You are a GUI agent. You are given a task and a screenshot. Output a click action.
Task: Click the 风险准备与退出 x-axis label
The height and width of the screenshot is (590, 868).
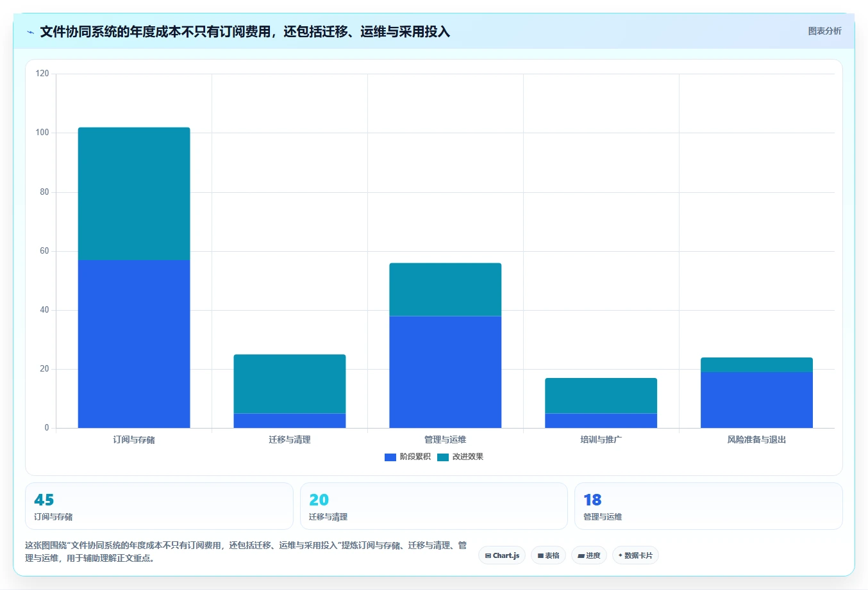[x=757, y=439]
